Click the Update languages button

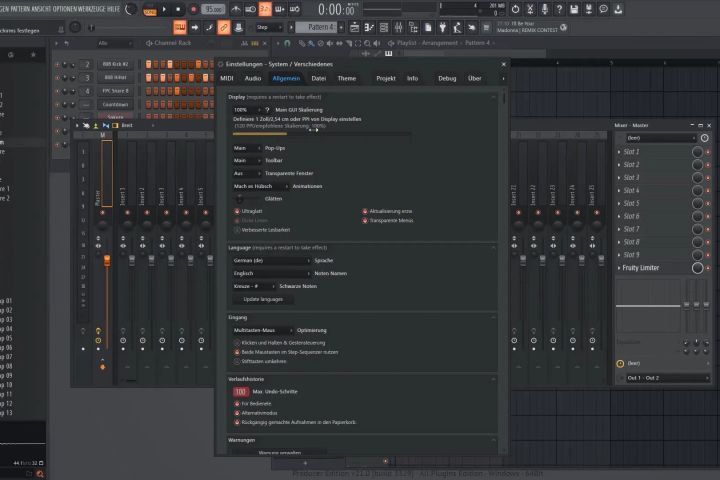pyautogui.click(x=263, y=299)
